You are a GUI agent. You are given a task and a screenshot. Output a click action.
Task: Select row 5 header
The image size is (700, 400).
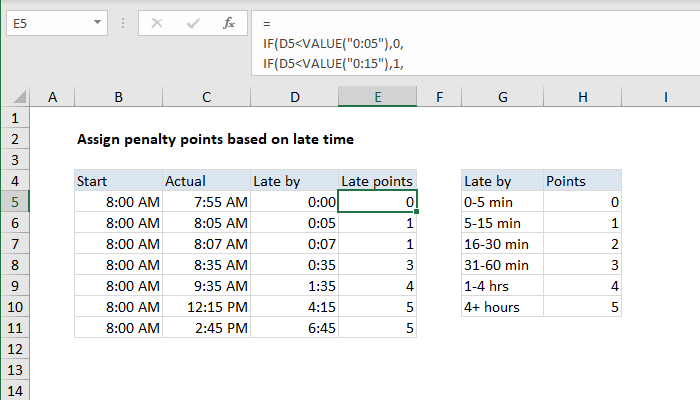point(15,202)
